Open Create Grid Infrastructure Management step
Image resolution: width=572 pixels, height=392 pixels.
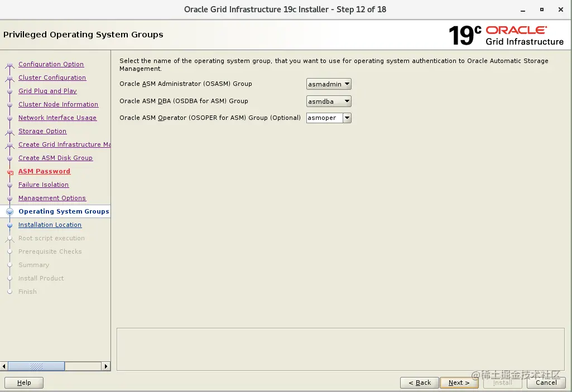click(65, 144)
